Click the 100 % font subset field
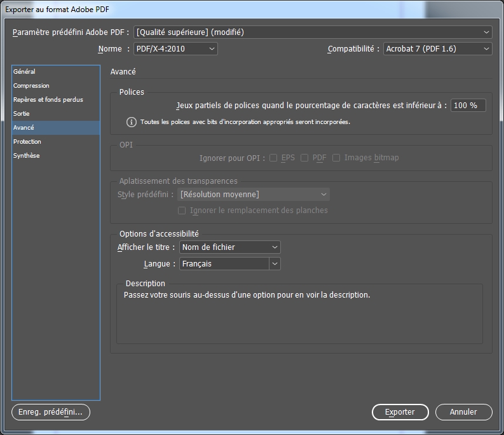This screenshot has height=435, width=504. [468, 106]
